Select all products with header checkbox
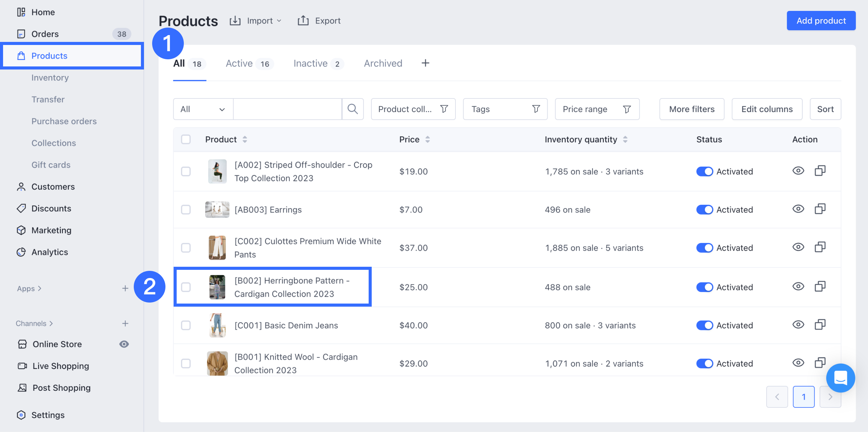Screen dimensions: 868x432 186,139
